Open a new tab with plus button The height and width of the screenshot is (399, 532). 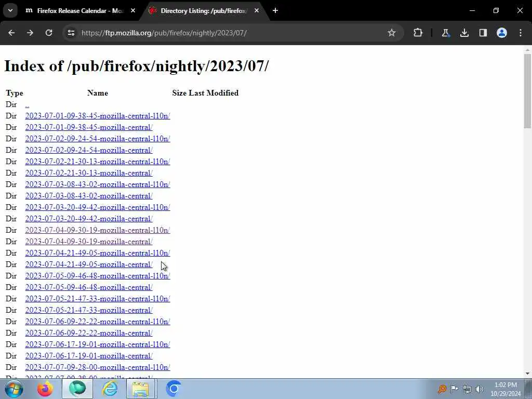(x=275, y=10)
